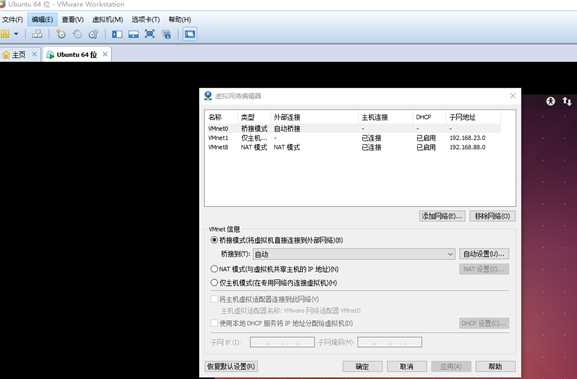
Task: Click the 恢复默认设置 button
Action: click(231, 366)
